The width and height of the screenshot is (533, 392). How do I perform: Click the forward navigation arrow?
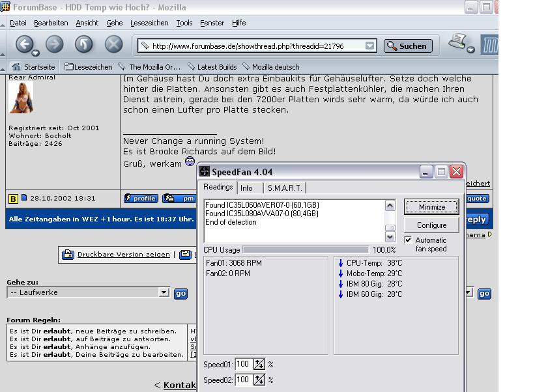click(54, 44)
